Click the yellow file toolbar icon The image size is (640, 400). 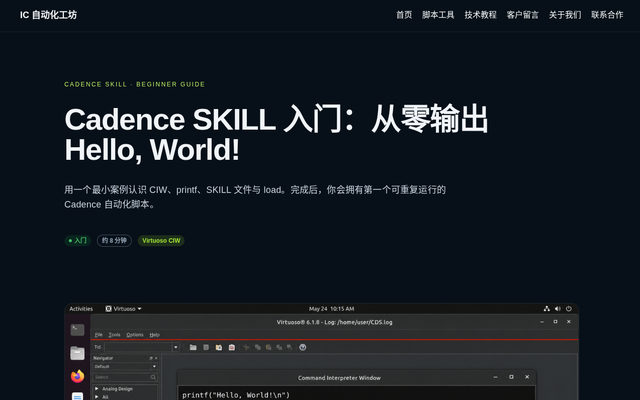tap(219, 347)
